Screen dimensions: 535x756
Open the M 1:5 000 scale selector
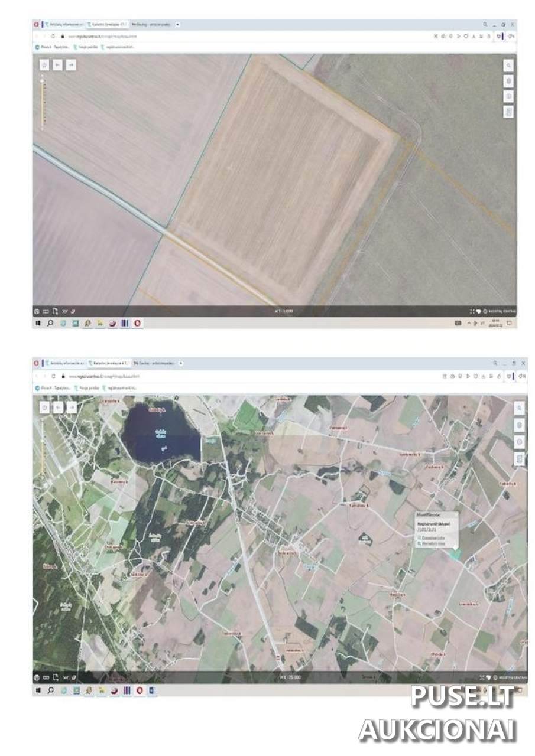tap(283, 311)
